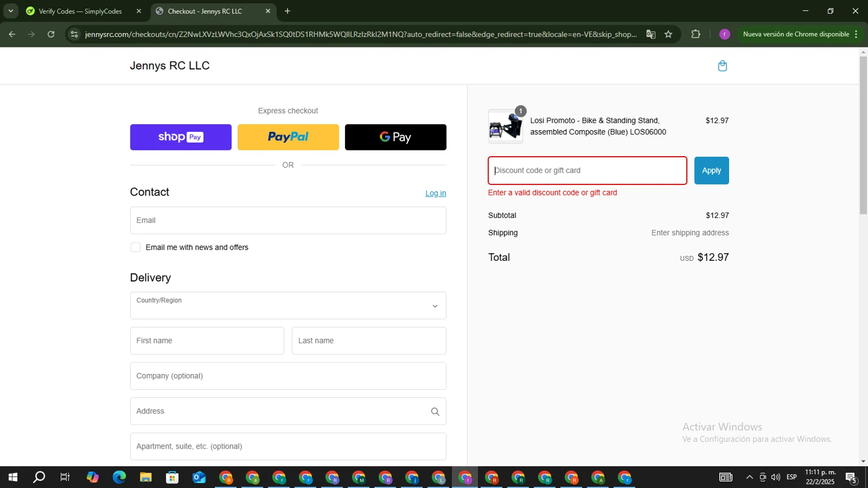Open Windows taskbar search
868x488 pixels.
[39, 478]
